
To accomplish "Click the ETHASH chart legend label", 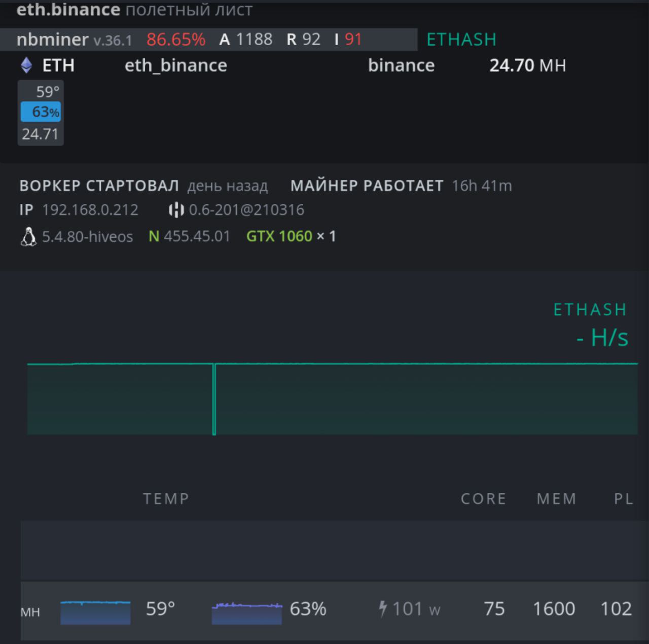I will coord(590,310).
